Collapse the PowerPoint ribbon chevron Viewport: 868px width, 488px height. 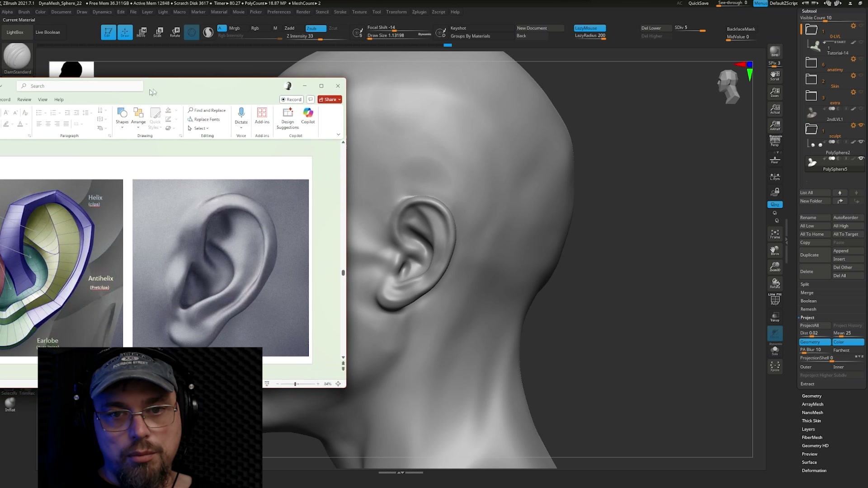coord(338,135)
